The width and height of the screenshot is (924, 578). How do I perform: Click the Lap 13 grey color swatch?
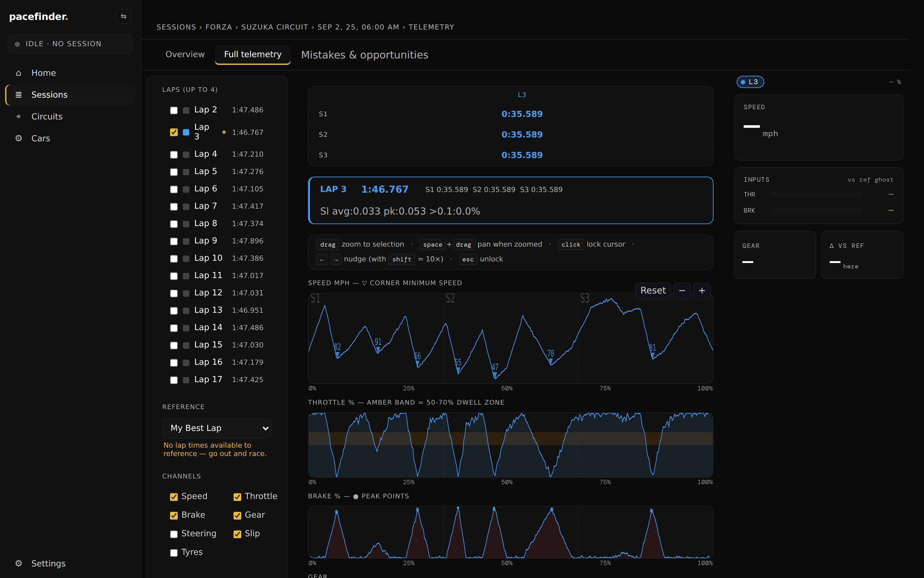(186, 311)
